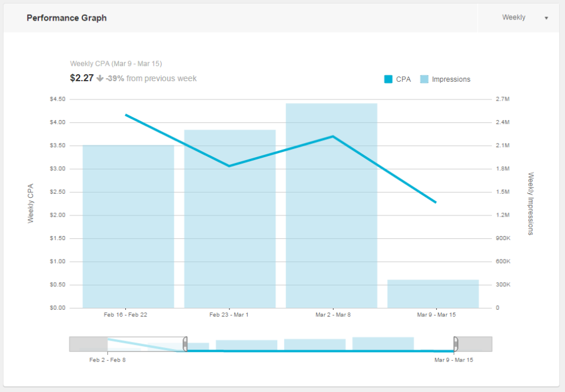This screenshot has height=392, width=565.
Task: Click the right range slider handle
Action: (x=456, y=343)
